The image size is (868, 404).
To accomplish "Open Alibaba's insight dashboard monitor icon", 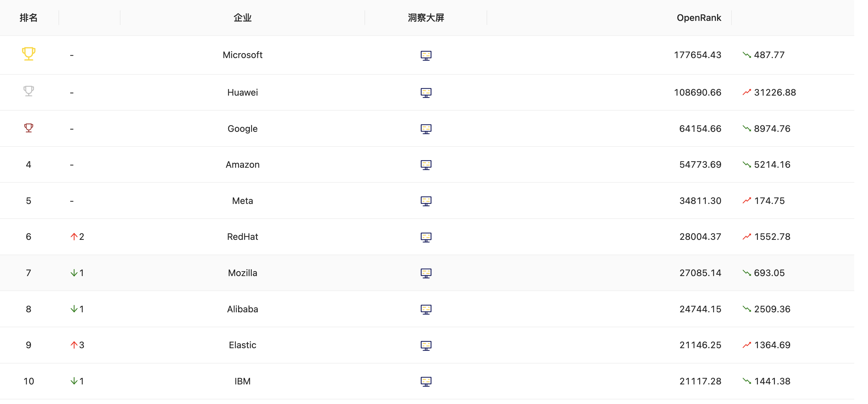I will click(426, 309).
